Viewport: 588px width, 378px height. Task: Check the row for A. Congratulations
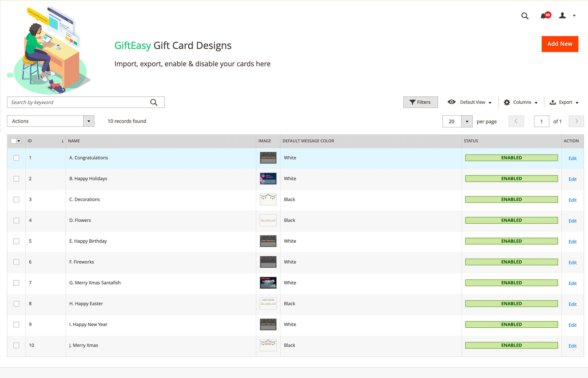tap(16, 158)
